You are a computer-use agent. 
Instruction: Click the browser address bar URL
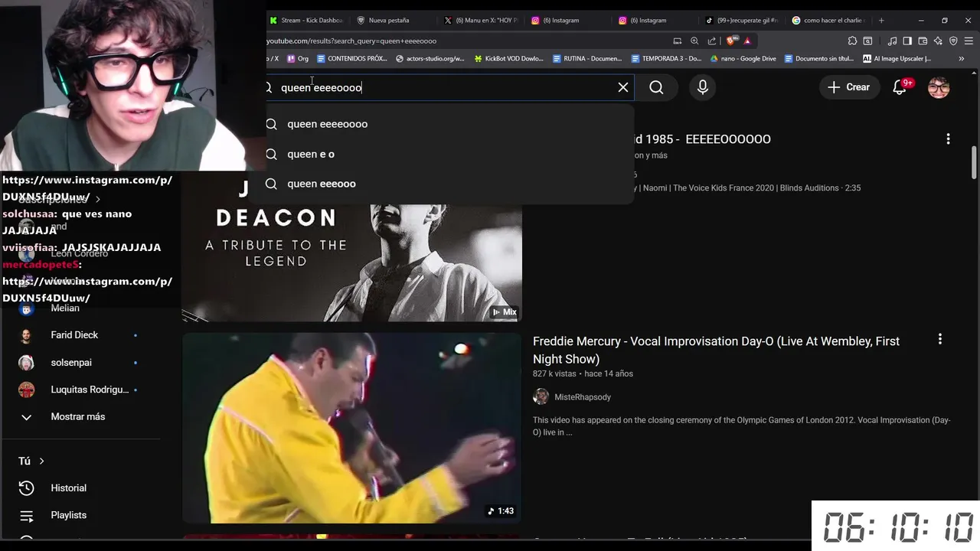pyautogui.click(x=352, y=41)
